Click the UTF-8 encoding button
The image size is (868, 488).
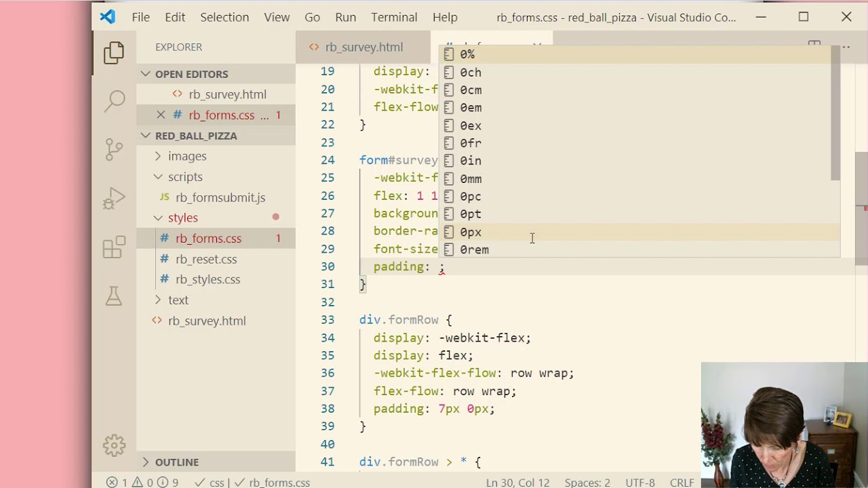[640, 483]
